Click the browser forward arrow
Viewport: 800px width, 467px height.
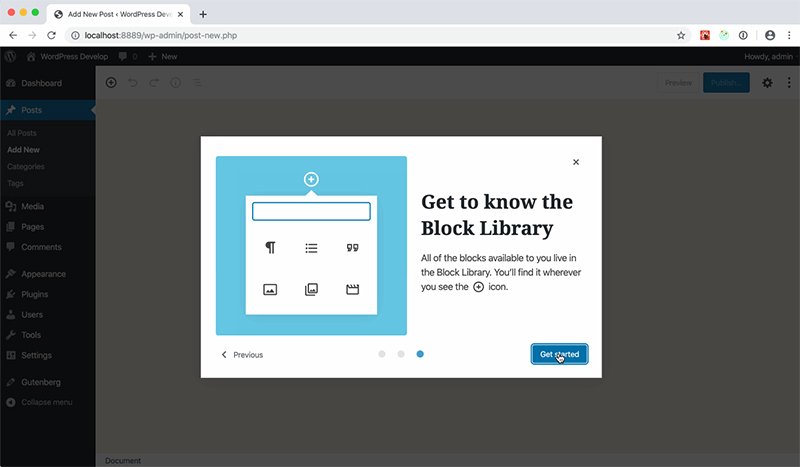coord(32,35)
